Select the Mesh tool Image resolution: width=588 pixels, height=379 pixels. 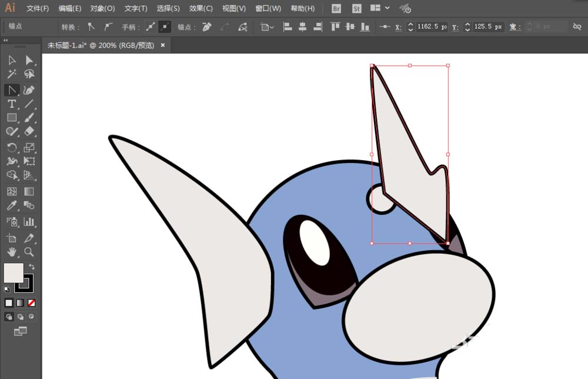pos(12,191)
